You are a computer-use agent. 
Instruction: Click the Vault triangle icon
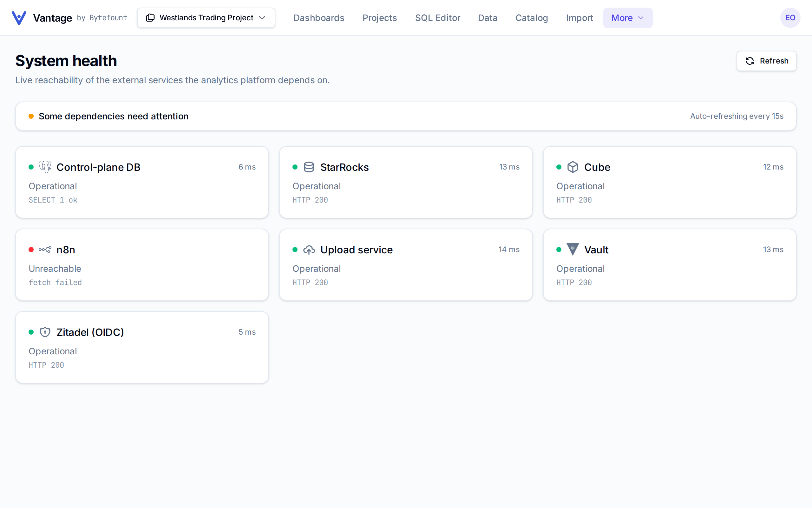(x=573, y=249)
